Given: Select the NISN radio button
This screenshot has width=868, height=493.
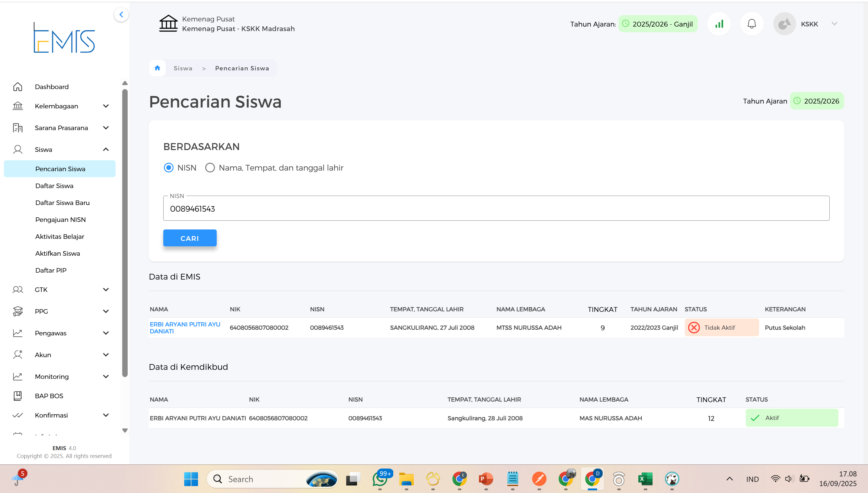Looking at the screenshot, I should [168, 168].
